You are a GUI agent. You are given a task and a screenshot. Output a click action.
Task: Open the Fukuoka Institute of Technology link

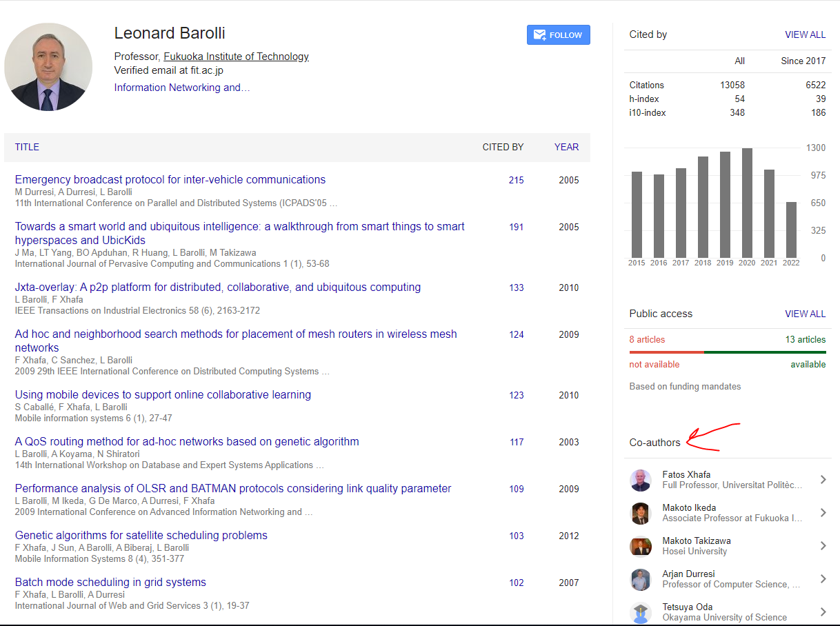[x=236, y=56]
